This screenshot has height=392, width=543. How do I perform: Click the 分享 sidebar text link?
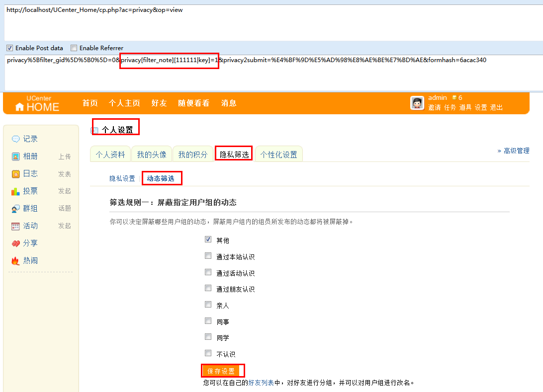tap(30, 243)
